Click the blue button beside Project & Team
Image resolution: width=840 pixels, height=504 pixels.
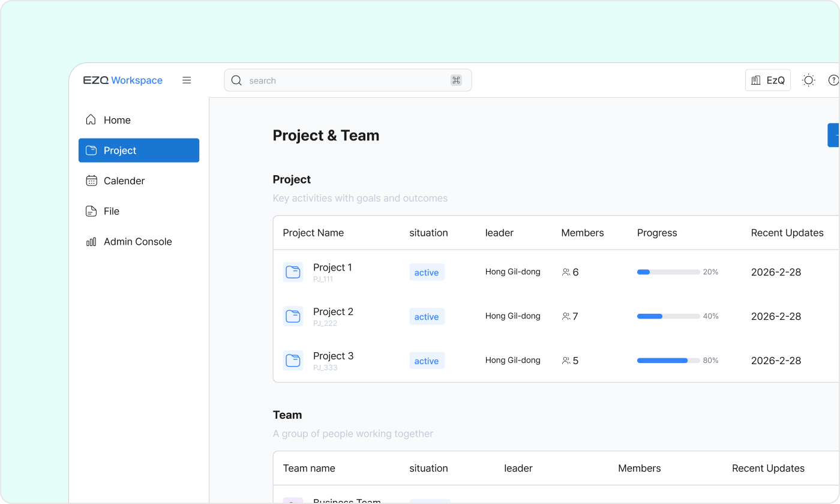pyautogui.click(x=833, y=135)
